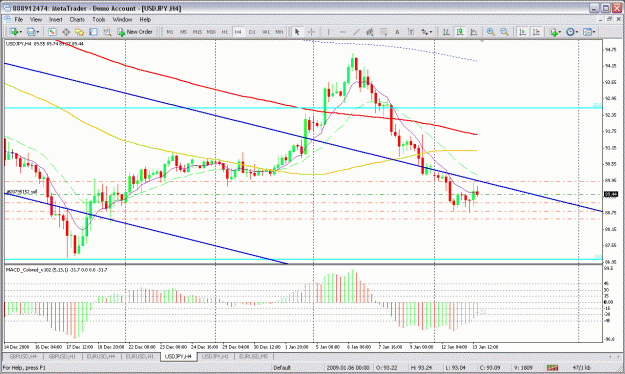Open the Tools menu
Viewport: 625px width, 374px height.
pos(98,19)
